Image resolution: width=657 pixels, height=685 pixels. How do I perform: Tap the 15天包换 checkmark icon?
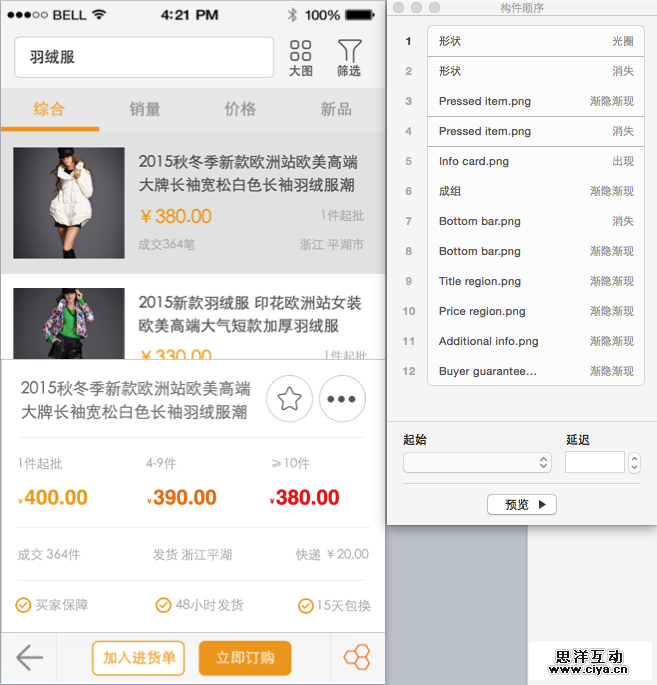[306, 606]
